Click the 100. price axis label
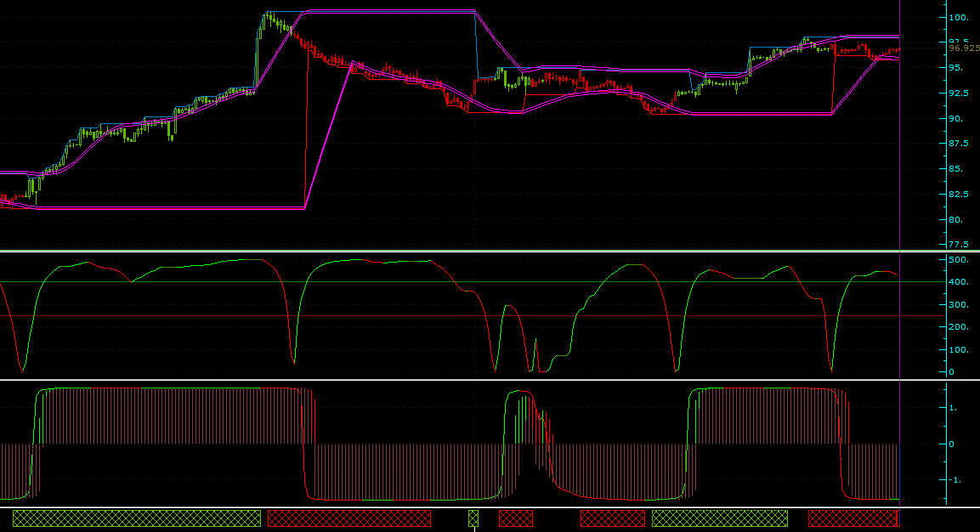The height and width of the screenshot is (532, 980). click(x=959, y=18)
